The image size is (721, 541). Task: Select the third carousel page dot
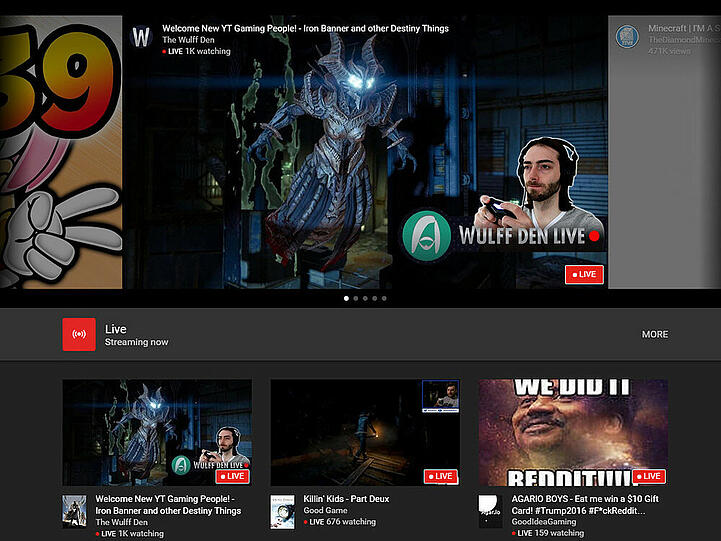pyautogui.click(x=365, y=298)
